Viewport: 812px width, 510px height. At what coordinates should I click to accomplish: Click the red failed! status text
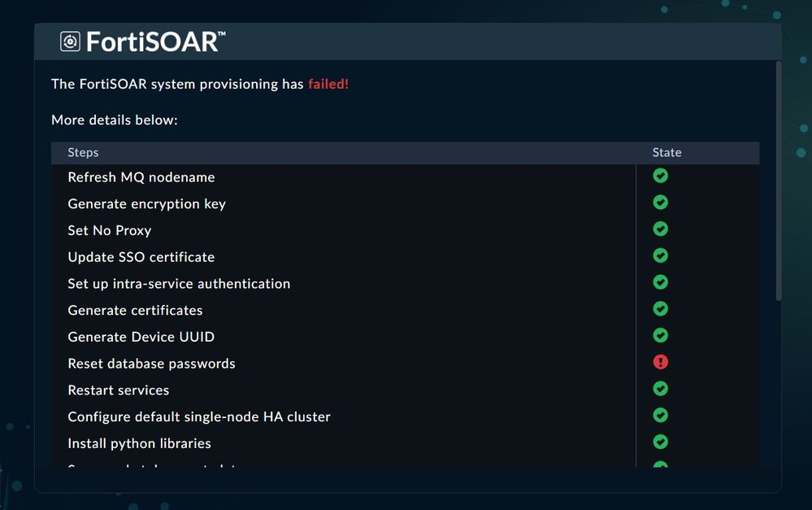coord(328,84)
